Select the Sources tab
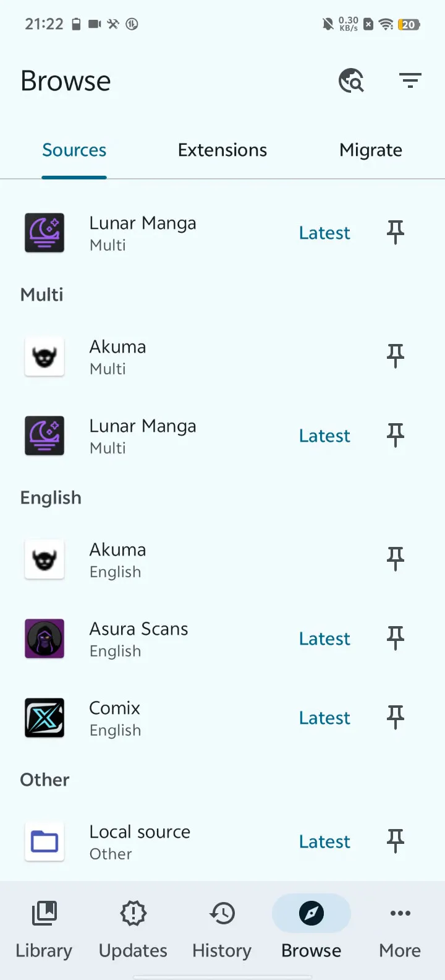Viewport: 445px width, 980px height. (74, 150)
